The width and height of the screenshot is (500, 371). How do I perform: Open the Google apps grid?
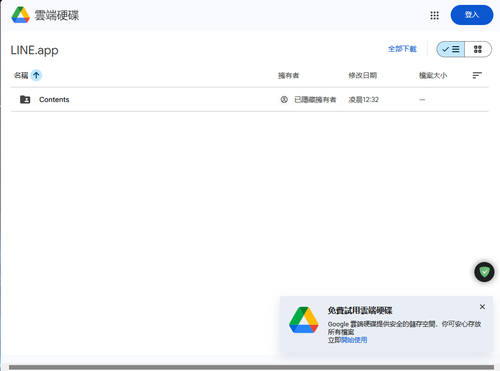click(434, 15)
